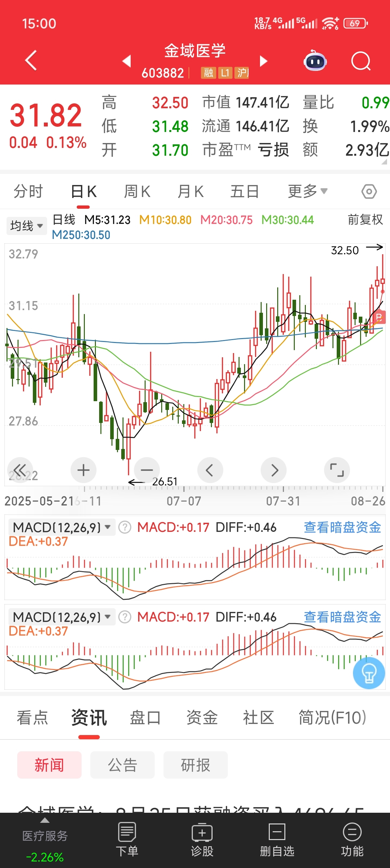This screenshot has width=390, height=868.
Task: Toggle 前复权 adjustment mode
Action: click(365, 220)
